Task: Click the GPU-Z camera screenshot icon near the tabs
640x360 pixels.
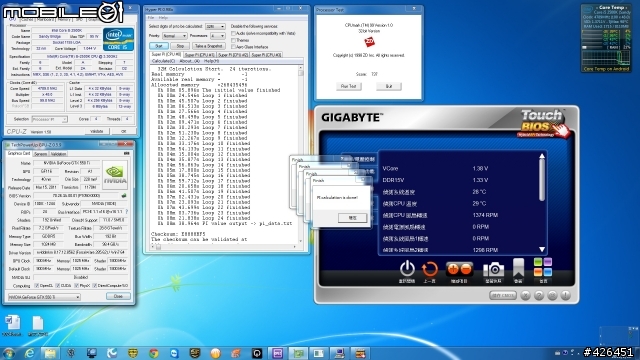Action: point(126,153)
